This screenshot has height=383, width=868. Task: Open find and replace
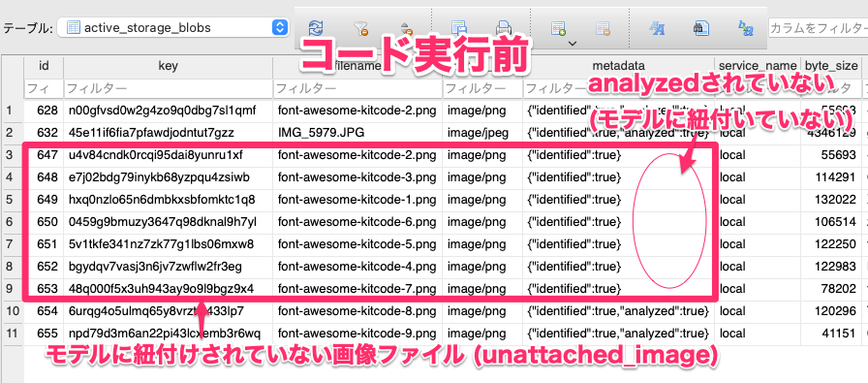tap(746, 28)
